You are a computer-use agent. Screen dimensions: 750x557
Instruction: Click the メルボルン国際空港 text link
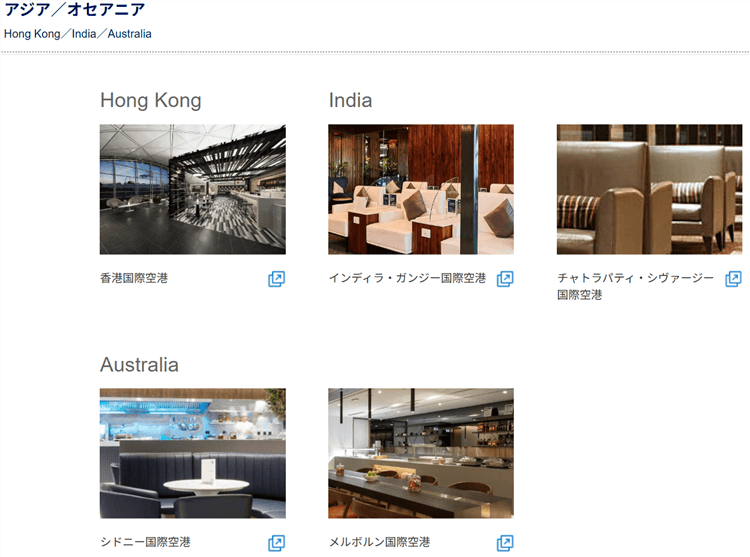click(379, 542)
